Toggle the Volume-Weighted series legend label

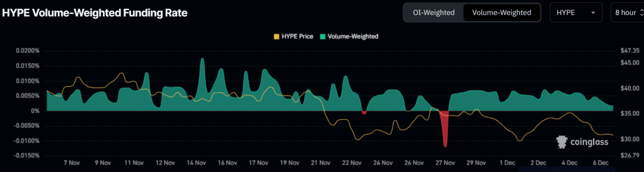pyautogui.click(x=353, y=36)
